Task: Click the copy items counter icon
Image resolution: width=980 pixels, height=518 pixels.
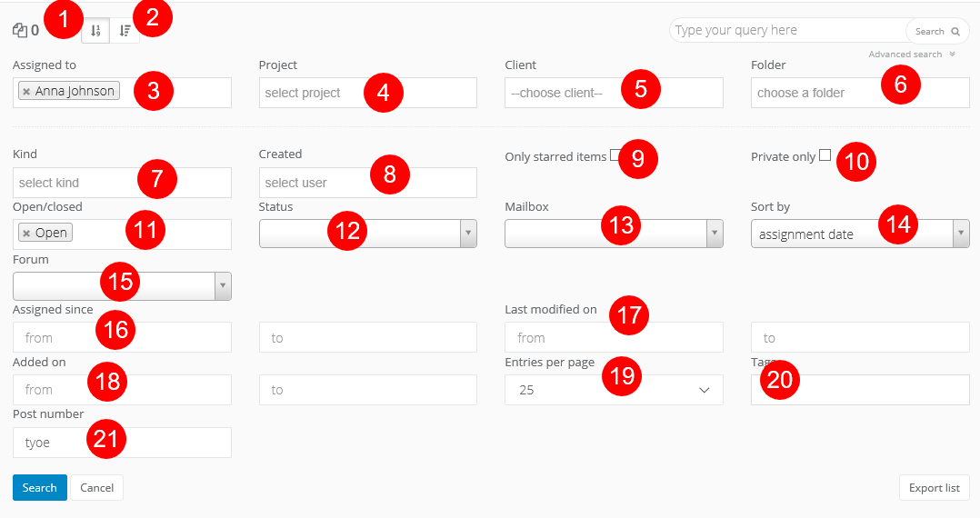Action: [x=20, y=31]
